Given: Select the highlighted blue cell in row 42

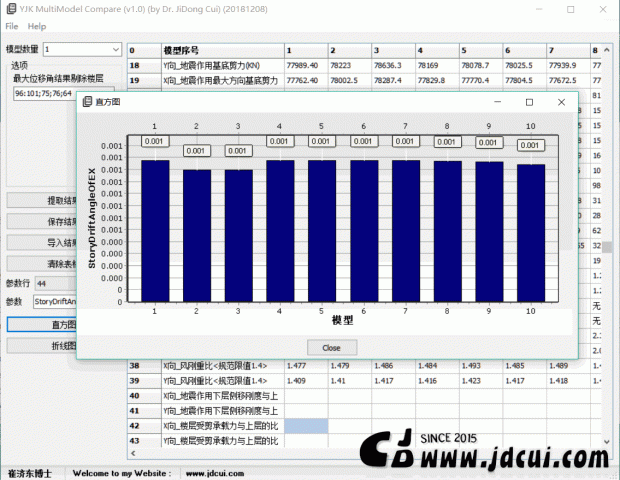Looking at the screenshot, I should click(x=305, y=425).
